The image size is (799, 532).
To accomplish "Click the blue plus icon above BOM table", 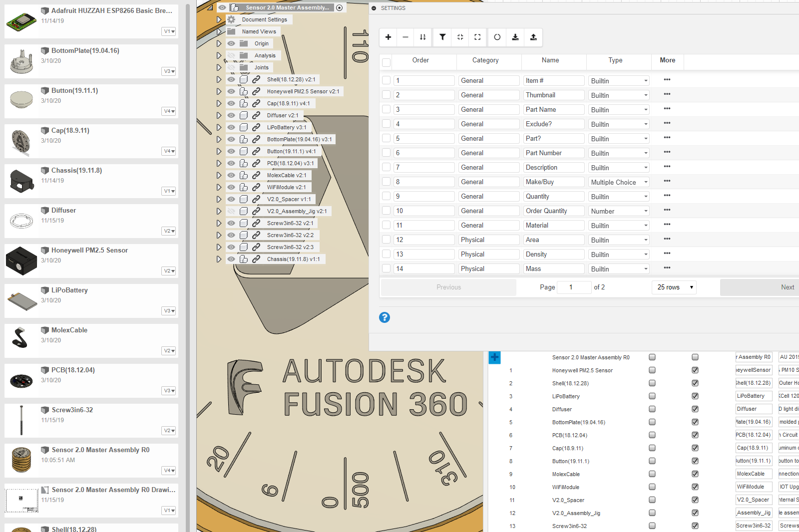I will pos(494,357).
